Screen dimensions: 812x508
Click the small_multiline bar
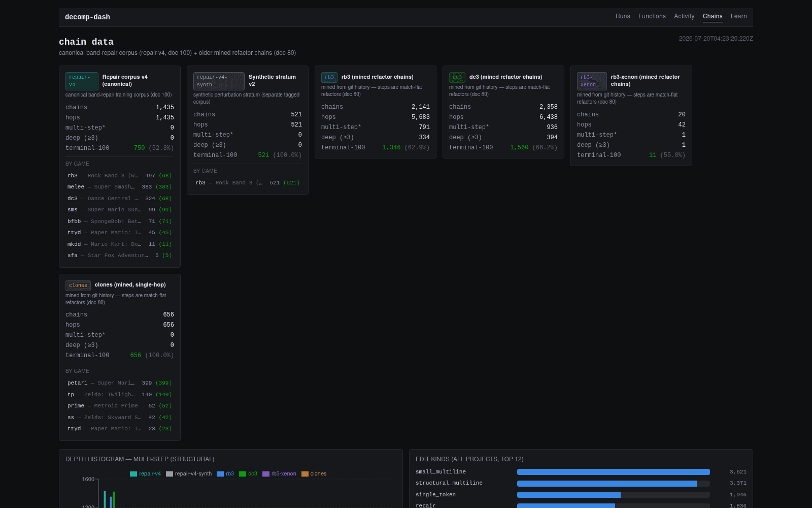point(613,472)
